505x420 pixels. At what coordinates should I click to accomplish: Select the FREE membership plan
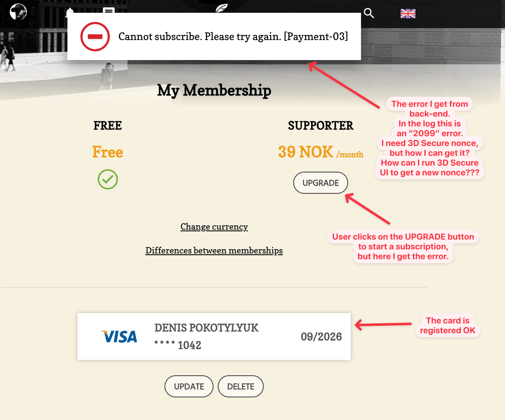click(107, 126)
